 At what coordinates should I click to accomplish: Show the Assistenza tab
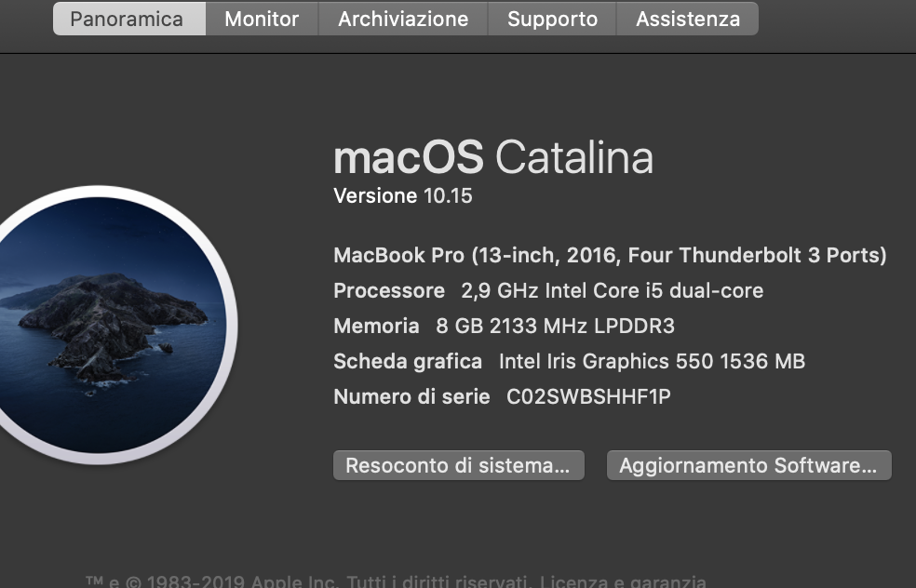click(688, 19)
